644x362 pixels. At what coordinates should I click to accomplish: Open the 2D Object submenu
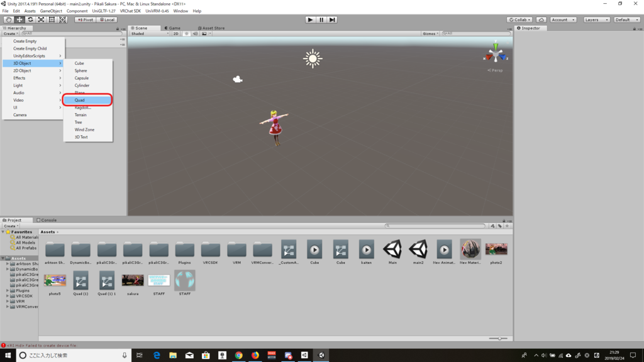click(33, 70)
